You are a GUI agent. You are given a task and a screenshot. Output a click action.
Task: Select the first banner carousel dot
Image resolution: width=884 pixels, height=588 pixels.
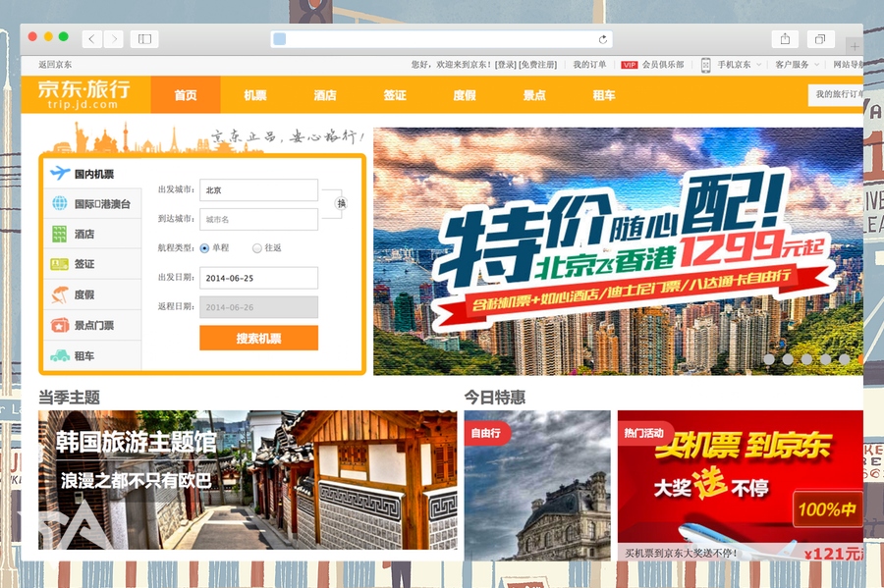(x=769, y=359)
